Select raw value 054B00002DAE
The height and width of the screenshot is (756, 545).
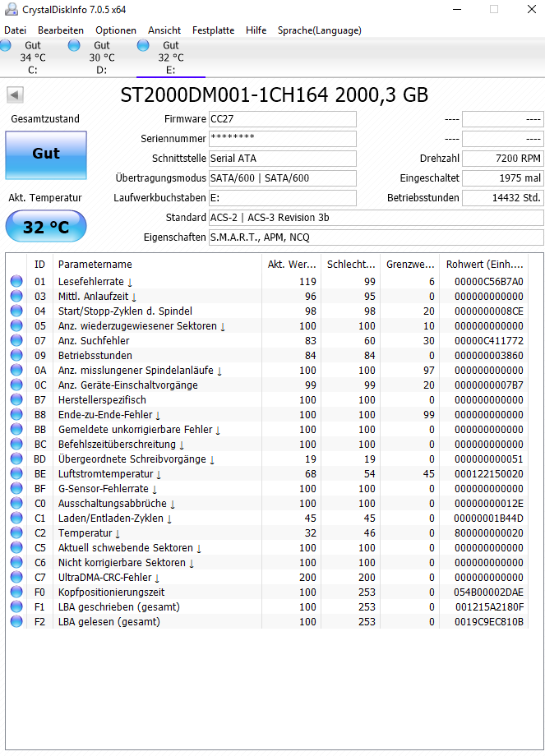488,592
